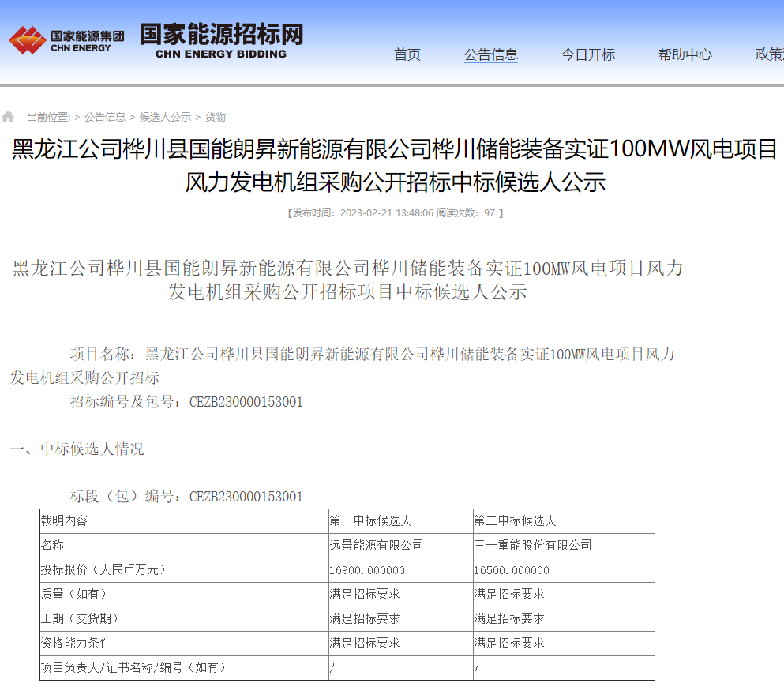Click the 载明内容 table header cell
Screen dimensions: 784x691
click(184, 521)
